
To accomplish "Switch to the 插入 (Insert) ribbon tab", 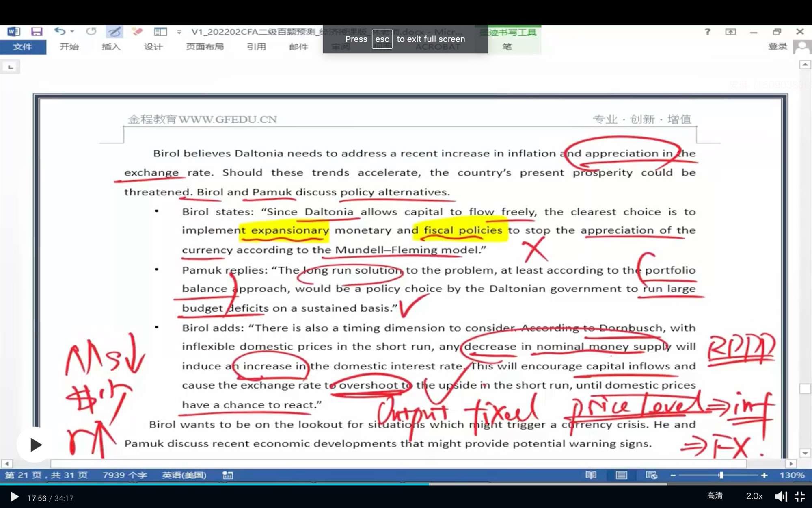I will pyautogui.click(x=111, y=47).
